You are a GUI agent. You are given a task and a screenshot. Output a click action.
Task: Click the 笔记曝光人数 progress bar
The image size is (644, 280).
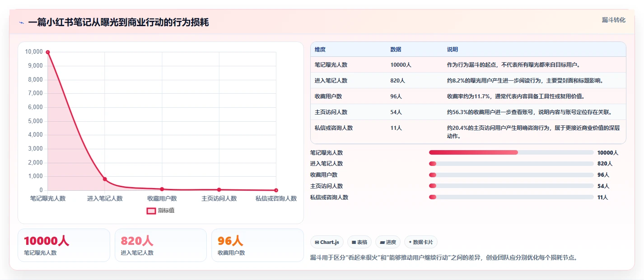pos(511,152)
